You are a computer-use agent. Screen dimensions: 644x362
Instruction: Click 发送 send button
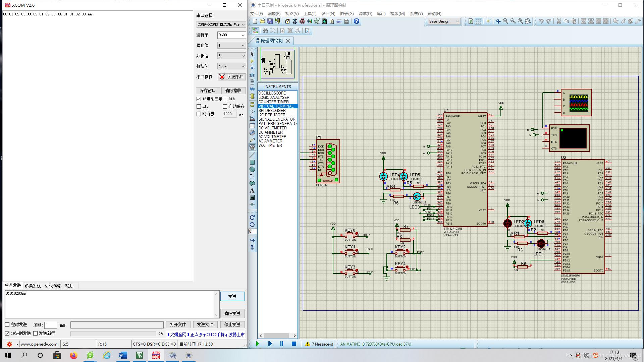pos(232,296)
